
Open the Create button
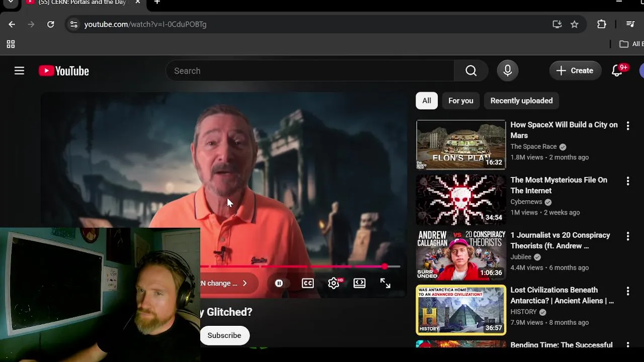point(575,71)
